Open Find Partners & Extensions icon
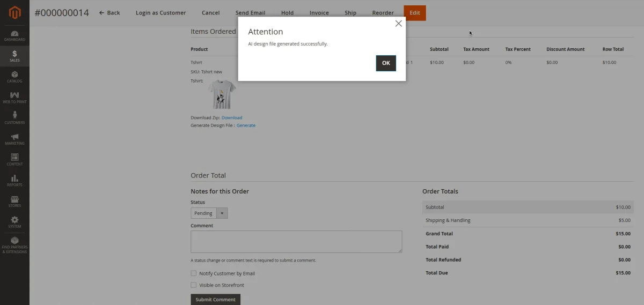 tap(14, 246)
